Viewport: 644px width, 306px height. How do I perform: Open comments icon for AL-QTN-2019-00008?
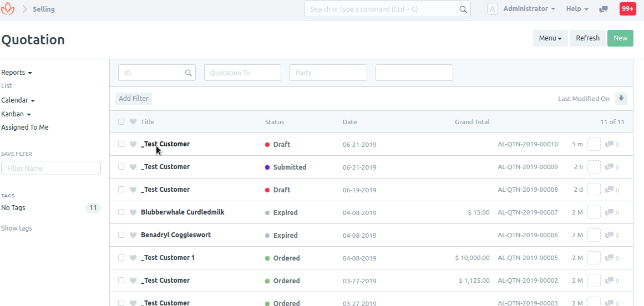[610, 190]
